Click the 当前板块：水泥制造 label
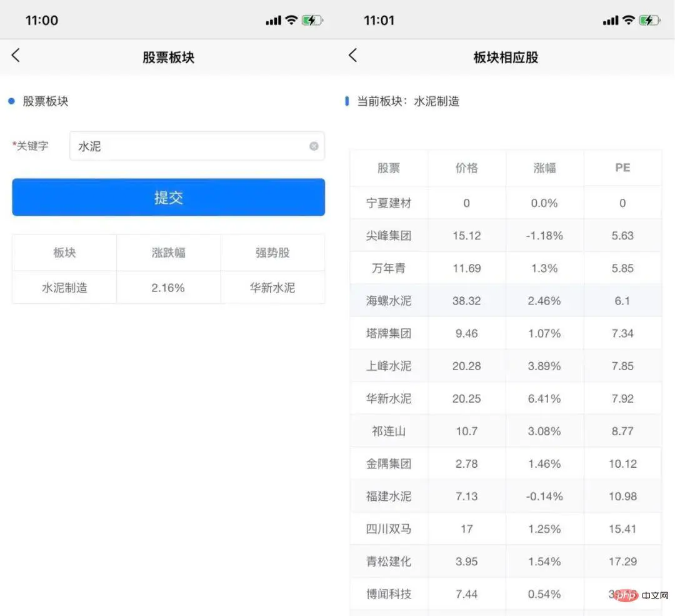Image resolution: width=675 pixels, height=616 pixels. 408,101
